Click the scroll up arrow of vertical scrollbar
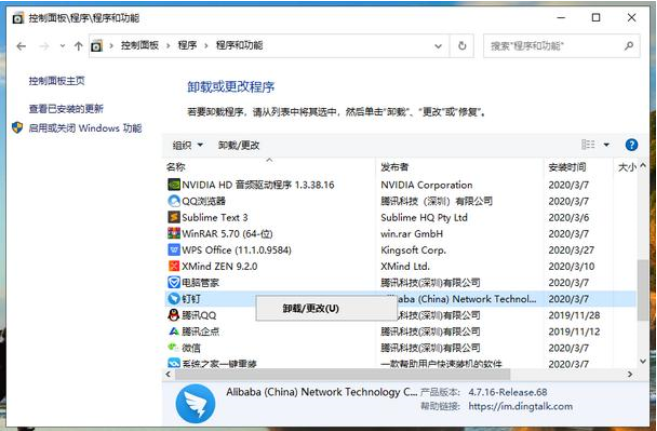 coord(643,165)
